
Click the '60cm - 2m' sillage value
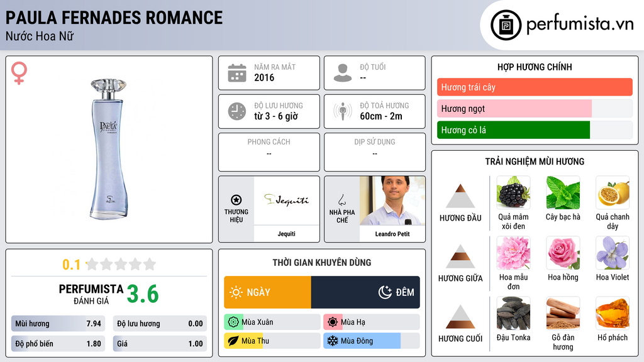click(x=381, y=116)
